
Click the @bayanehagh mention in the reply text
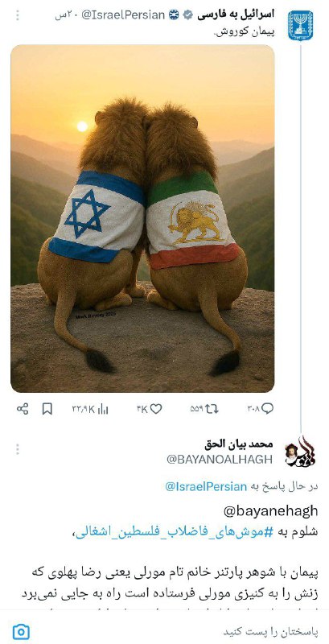click(271, 511)
